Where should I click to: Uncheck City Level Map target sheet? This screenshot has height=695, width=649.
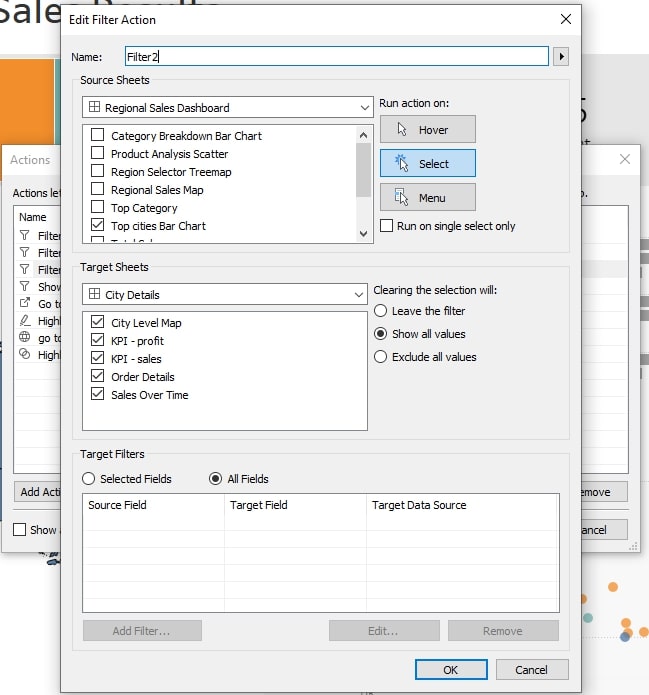point(98,322)
